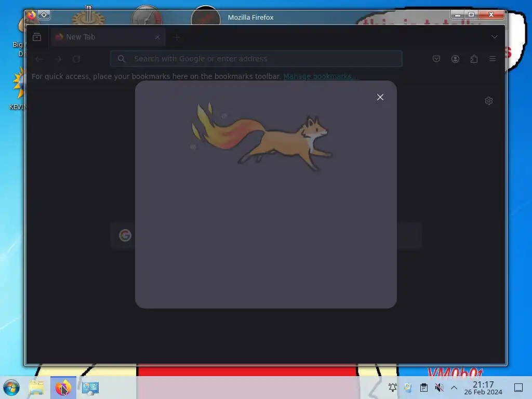This screenshot has width=532, height=399.
Task: Open the Extensions puzzle icon
Action: point(474,59)
